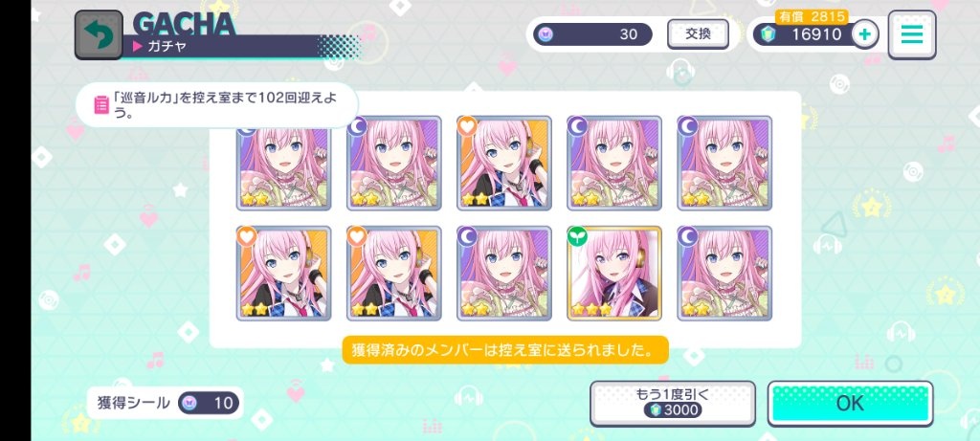980x441 pixels.
Task: Tap the green back arrow icon
Action: [99, 35]
